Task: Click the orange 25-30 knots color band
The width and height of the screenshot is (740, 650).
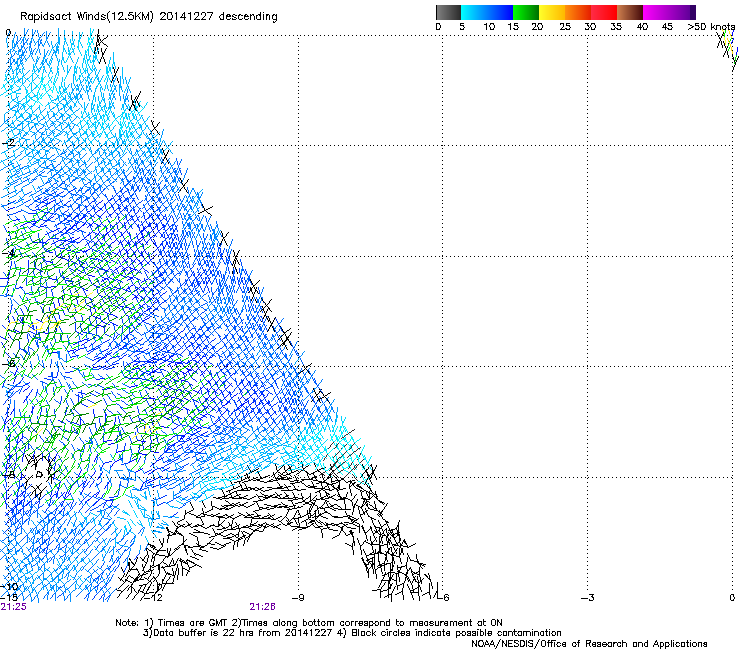Action: (x=578, y=12)
